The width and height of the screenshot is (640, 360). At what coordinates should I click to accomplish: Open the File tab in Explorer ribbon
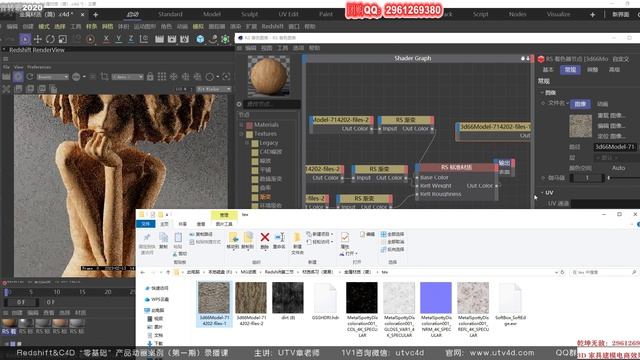tap(146, 224)
